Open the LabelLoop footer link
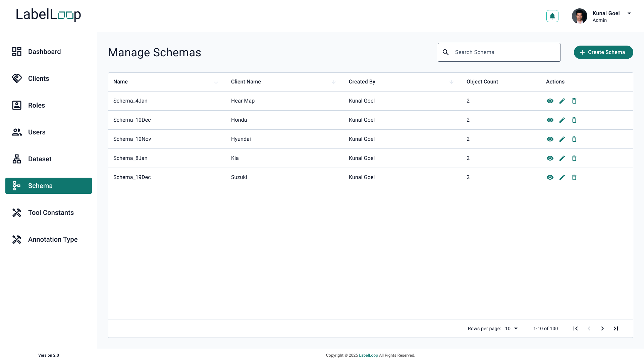This screenshot has width=644, height=362. 368,355
